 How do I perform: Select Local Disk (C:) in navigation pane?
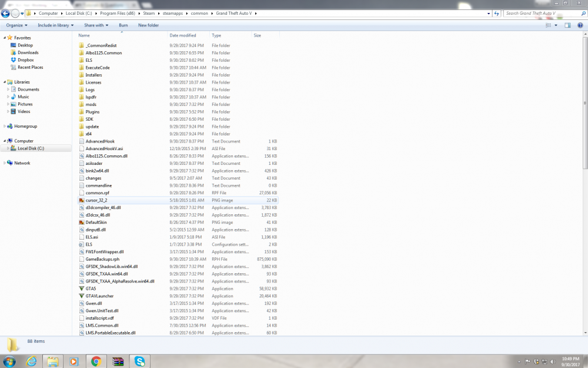(x=31, y=148)
